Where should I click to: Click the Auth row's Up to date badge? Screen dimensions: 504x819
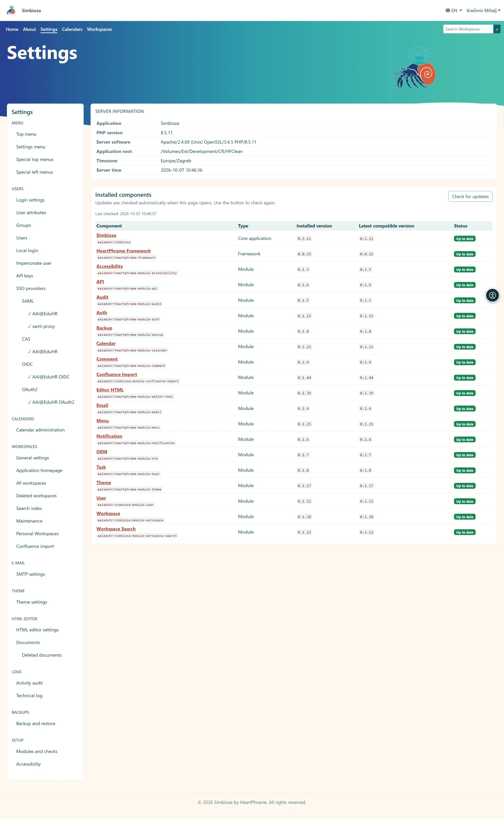click(465, 316)
